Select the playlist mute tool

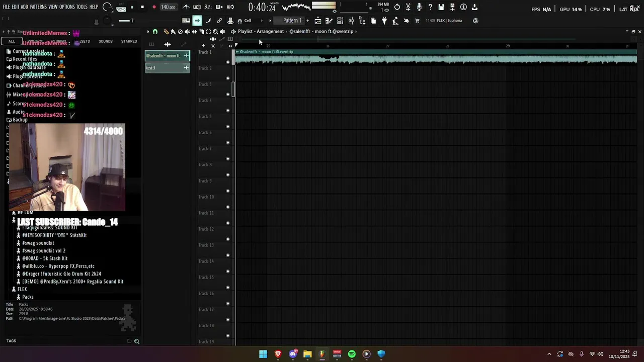[187, 32]
